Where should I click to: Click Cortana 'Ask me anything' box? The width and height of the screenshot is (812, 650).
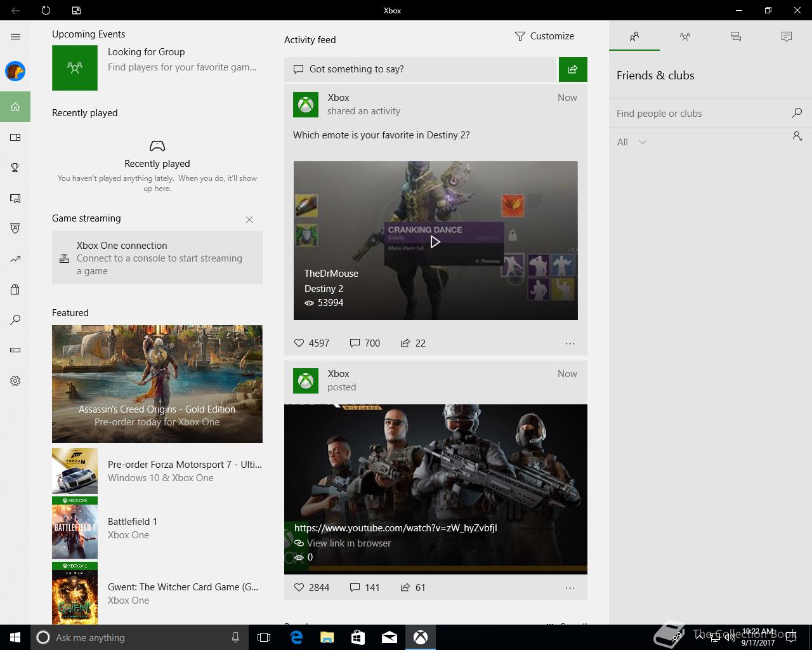coord(139,637)
